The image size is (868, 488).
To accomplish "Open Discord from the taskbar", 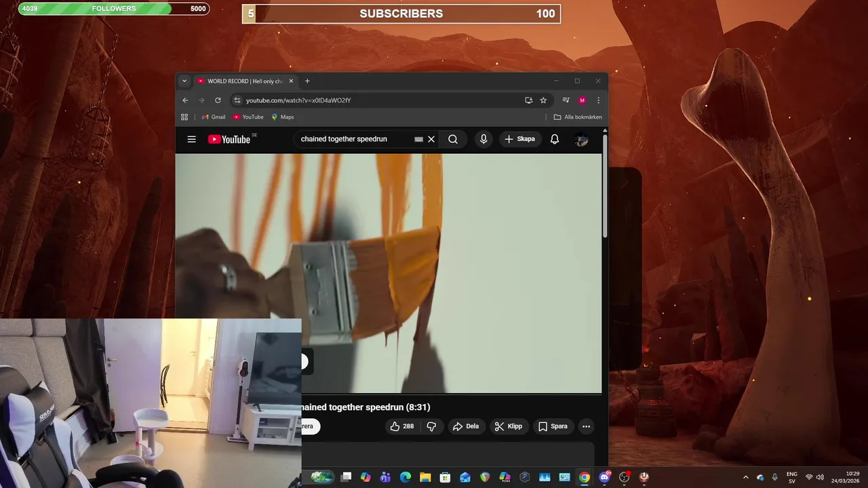I will [604, 477].
